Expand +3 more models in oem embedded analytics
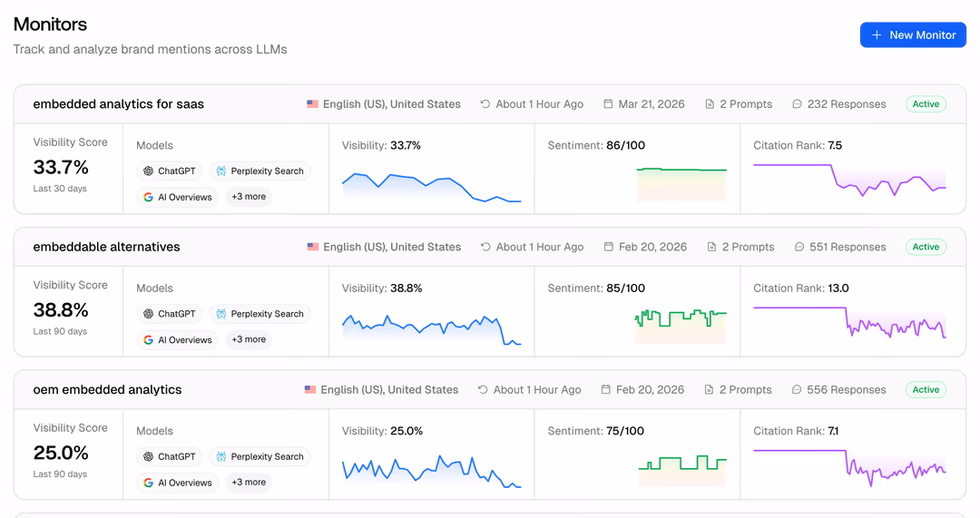The width and height of the screenshot is (980, 518). [x=249, y=482]
